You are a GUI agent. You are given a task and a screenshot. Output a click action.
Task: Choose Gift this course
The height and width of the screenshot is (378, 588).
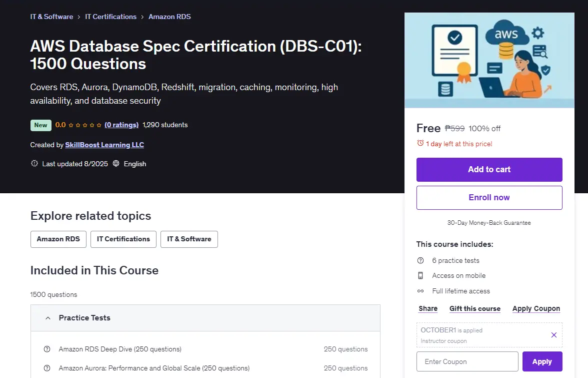(x=475, y=308)
